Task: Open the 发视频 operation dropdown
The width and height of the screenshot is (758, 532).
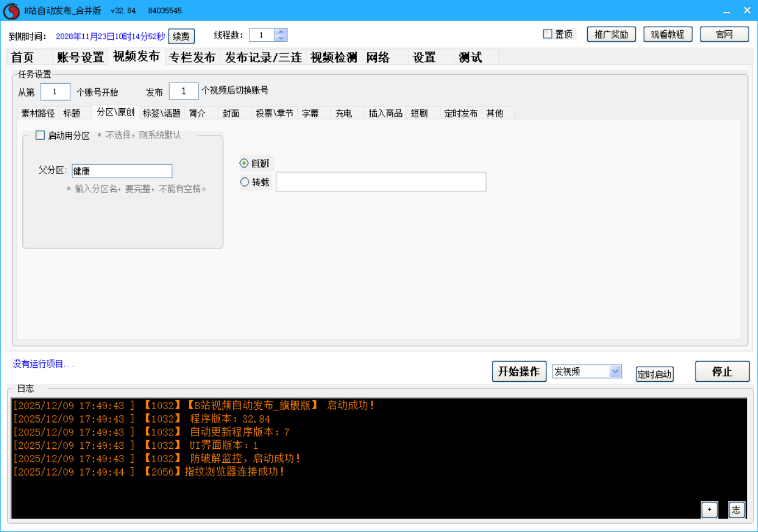Action: pyautogui.click(x=615, y=371)
